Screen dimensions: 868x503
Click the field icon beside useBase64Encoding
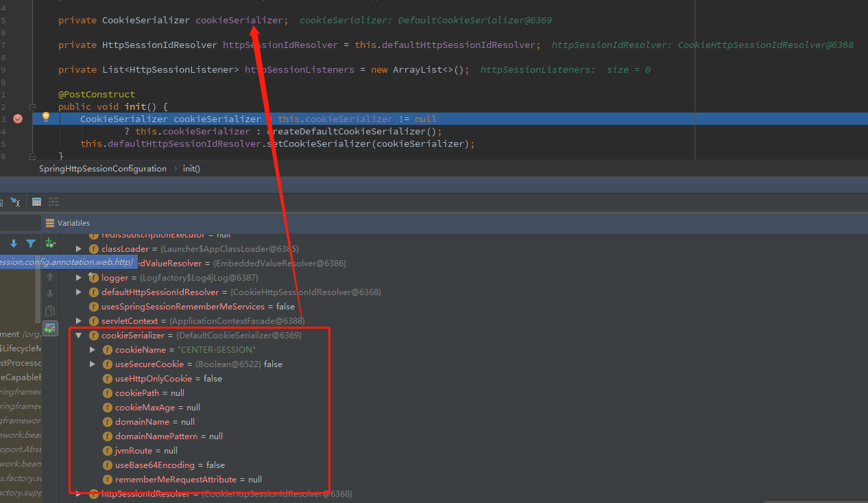click(x=108, y=465)
